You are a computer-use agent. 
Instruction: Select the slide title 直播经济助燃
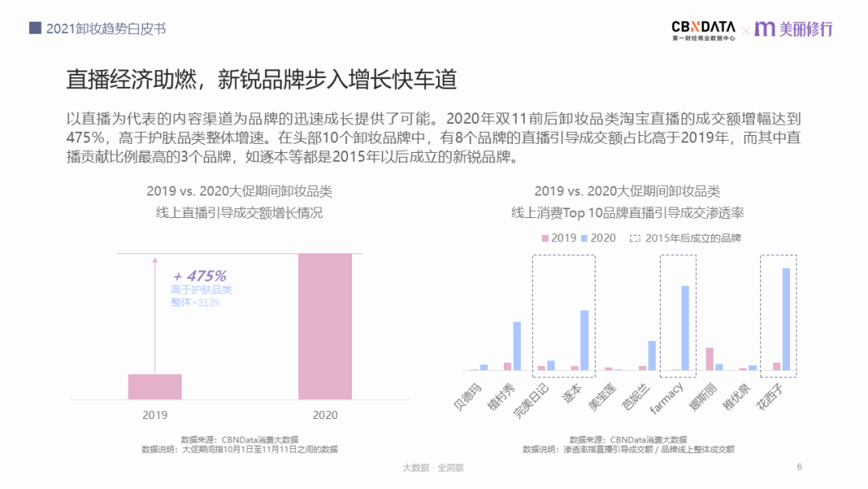pos(131,80)
